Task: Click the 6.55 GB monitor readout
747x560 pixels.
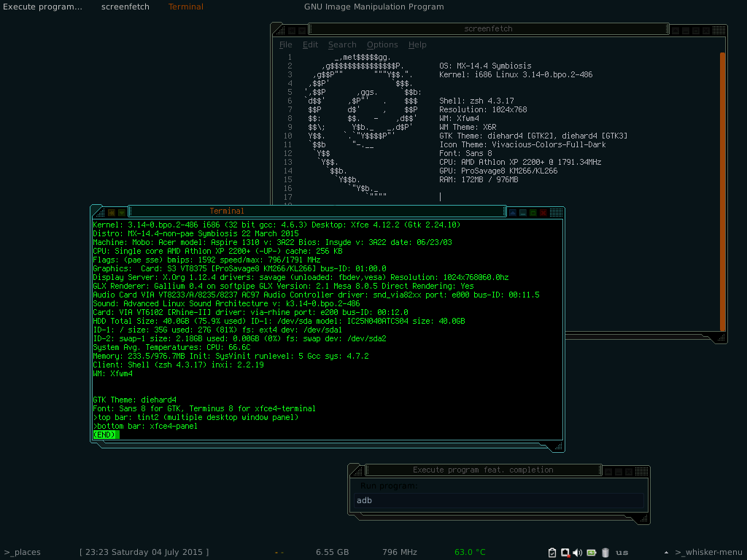Action: [x=332, y=553]
